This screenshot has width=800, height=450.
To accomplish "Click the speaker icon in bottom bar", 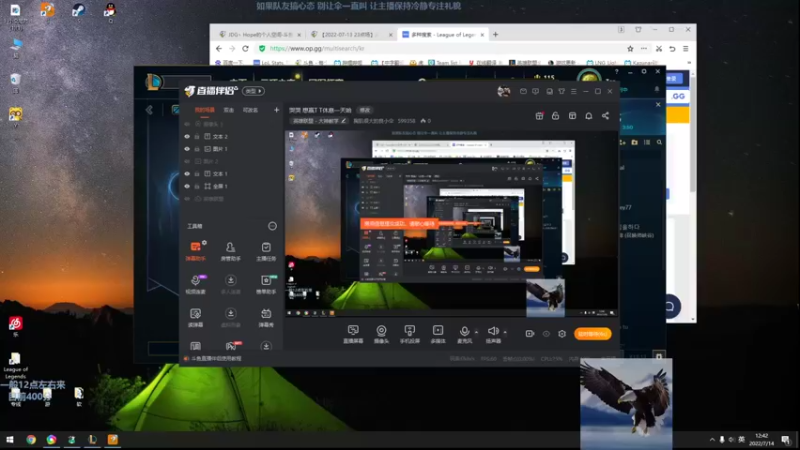I will pyautogui.click(x=492, y=331).
